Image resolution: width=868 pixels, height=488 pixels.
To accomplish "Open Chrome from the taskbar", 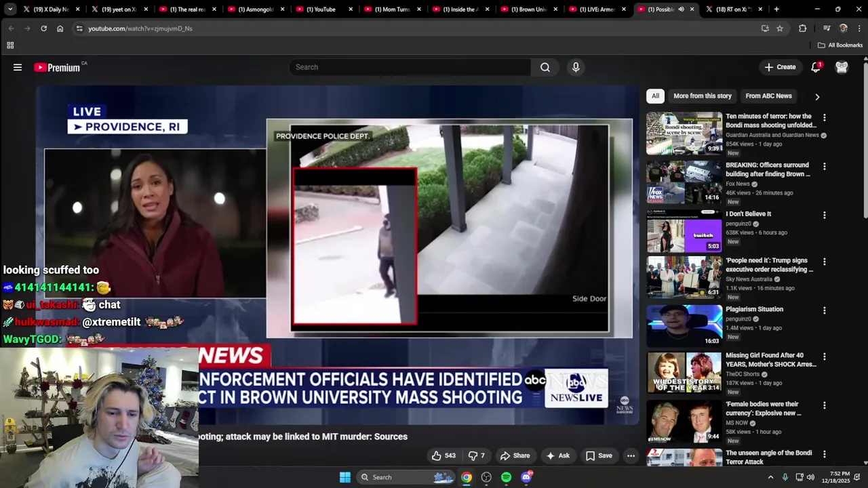I will click(467, 477).
